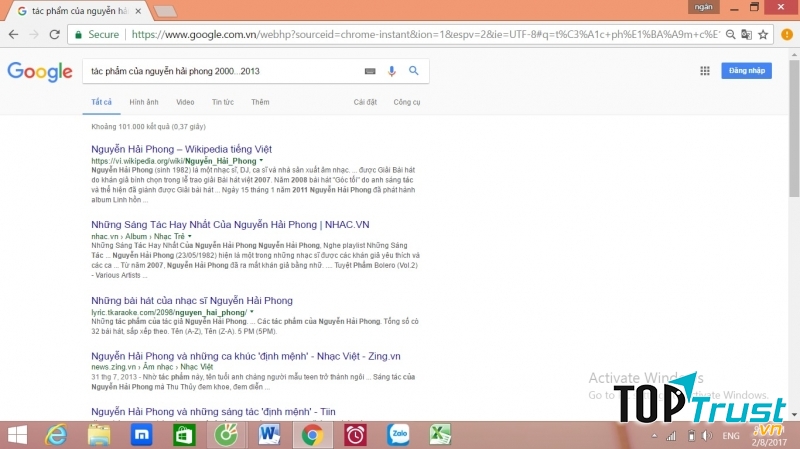Screen dimensions: 800x449
Task: Click the browser address bar URL
Action: pos(426,34)
